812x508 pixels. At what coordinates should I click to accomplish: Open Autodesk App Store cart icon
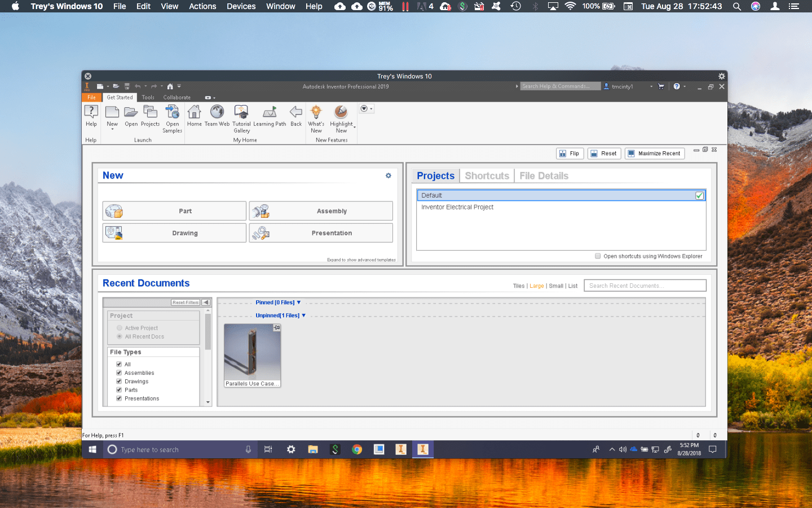click(661, 86)
